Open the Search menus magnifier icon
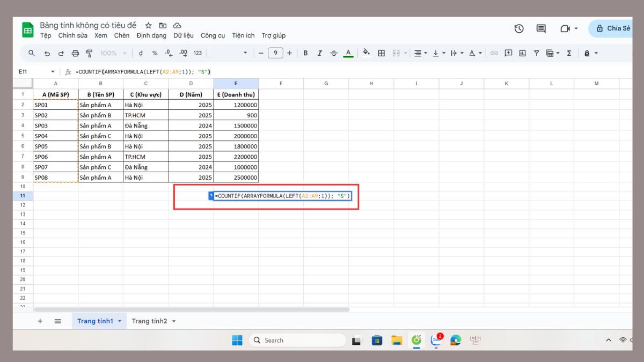Screen dimensions: 644x362 coord(32,53)
